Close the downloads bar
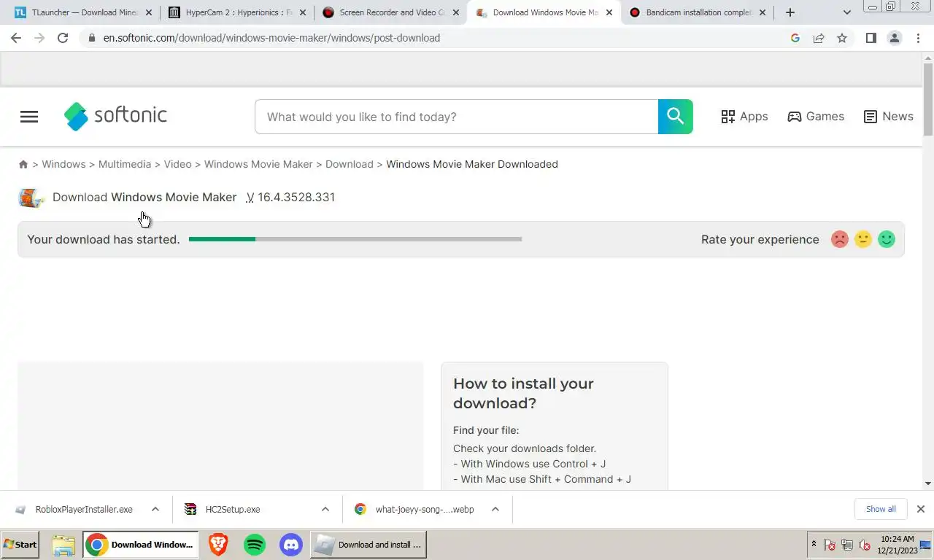934x560 pixels. pos(921,509)
